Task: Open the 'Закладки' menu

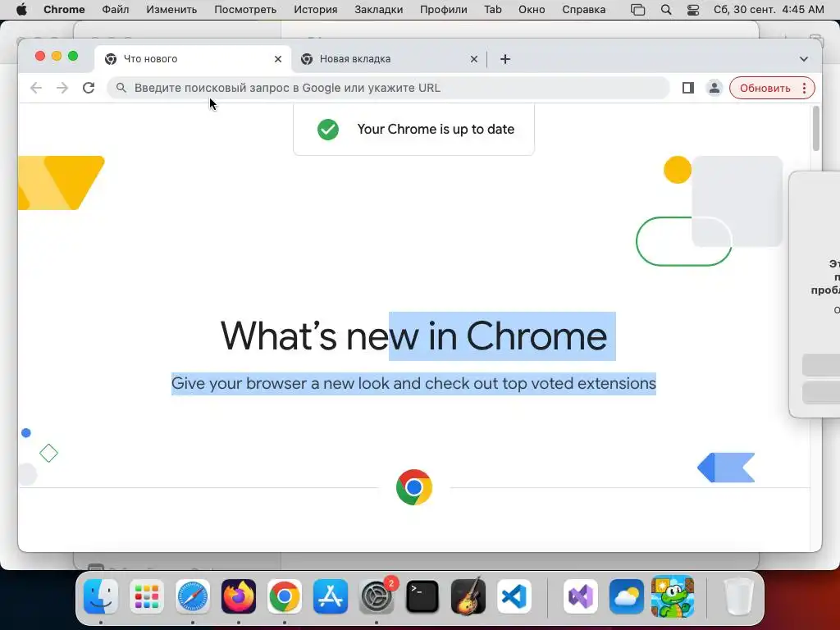Action: 378,10
